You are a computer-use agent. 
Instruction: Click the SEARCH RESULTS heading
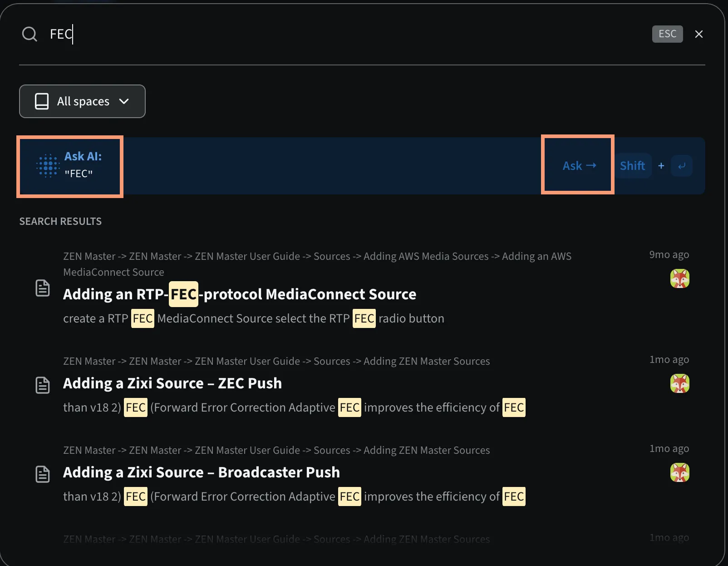(60, 221)
